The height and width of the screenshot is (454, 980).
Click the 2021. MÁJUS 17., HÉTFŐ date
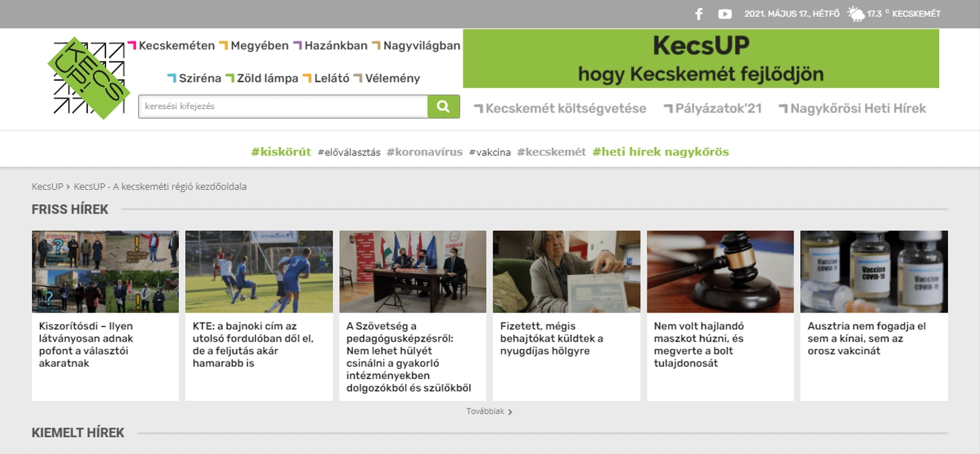pyautogui.click(x=792, y=14)
